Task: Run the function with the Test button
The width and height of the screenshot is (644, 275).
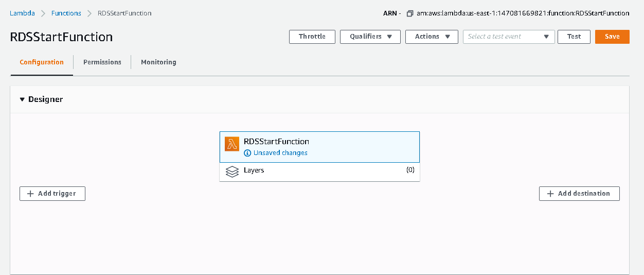Action: [574, 37]
